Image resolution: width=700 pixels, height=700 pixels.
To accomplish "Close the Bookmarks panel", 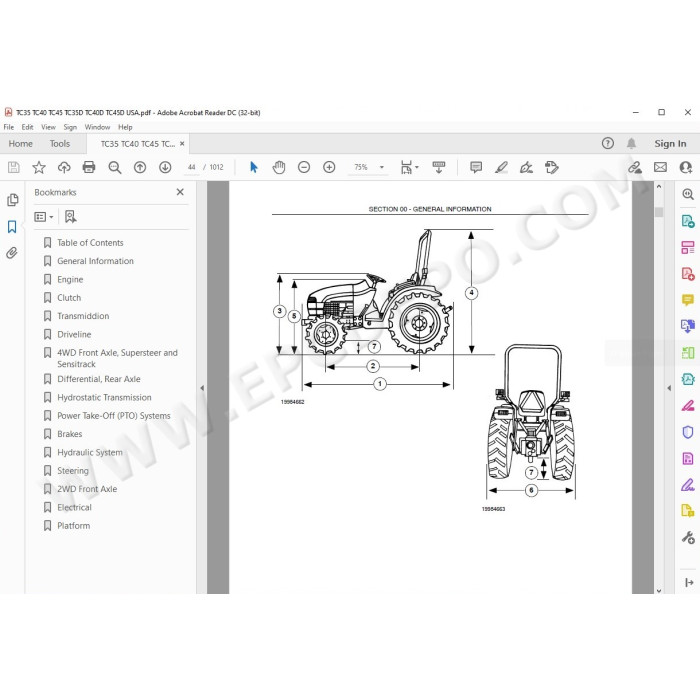I will pos(180,192).
